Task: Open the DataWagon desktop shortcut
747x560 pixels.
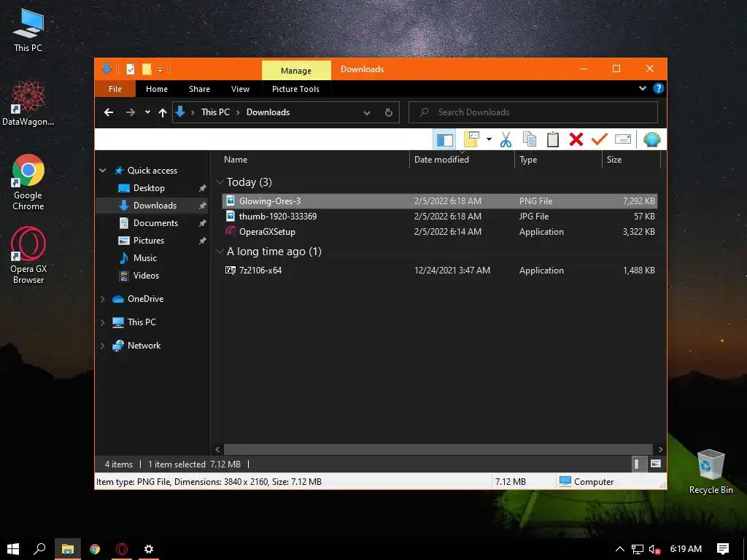Action: pos(28,104)
